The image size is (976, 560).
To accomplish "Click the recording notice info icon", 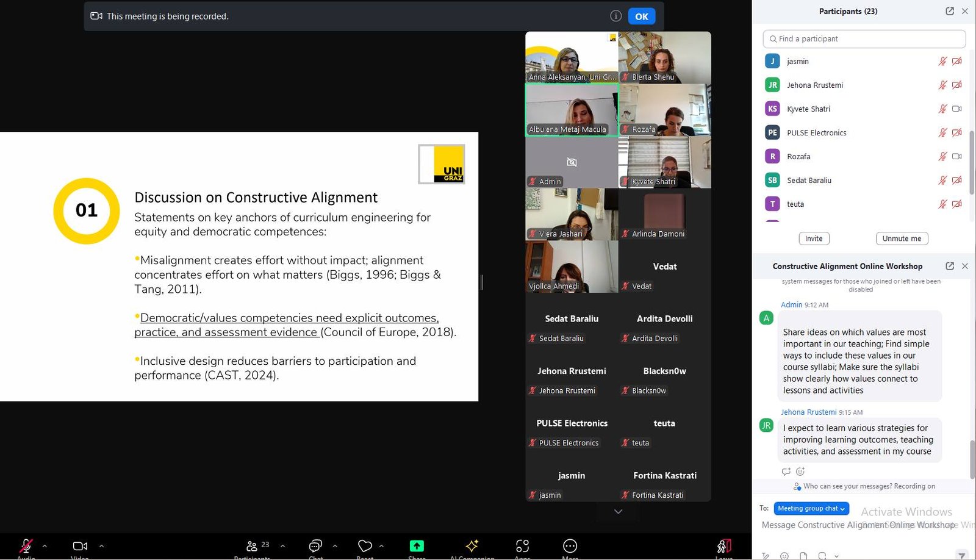I will pos(616,16).
